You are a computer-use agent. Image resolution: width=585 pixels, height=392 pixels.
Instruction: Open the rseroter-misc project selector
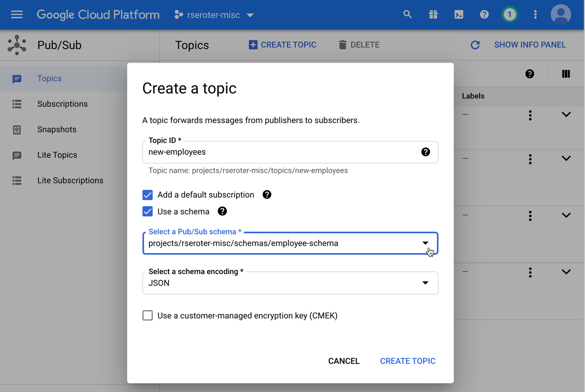point(214,15)
